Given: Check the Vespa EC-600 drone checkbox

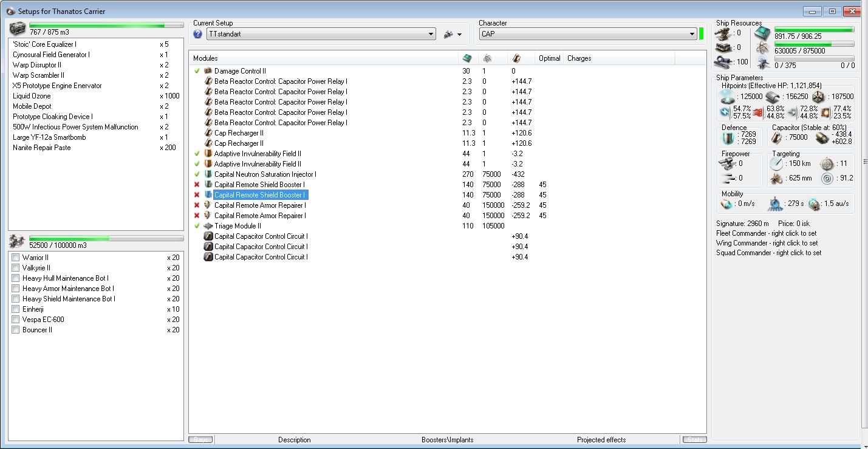Looking at the screenshot, I should coord(16,320).
